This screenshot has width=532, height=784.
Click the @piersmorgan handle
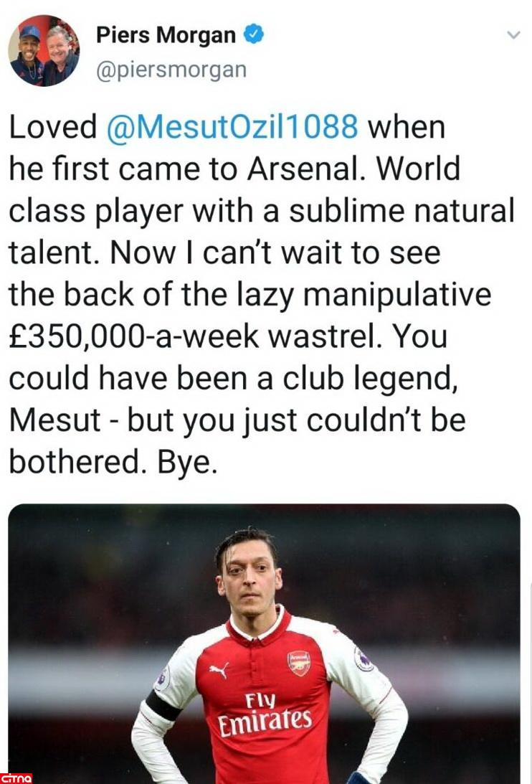pos(171,70)
